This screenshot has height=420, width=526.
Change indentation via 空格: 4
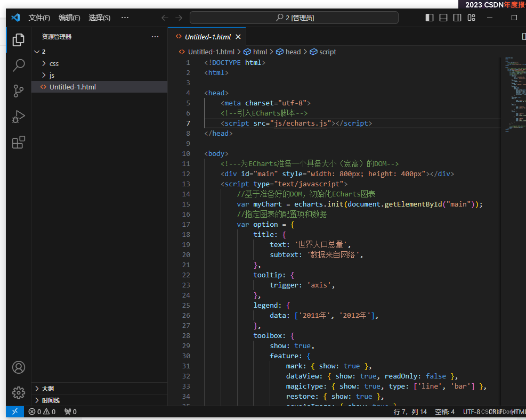(444, 411)
